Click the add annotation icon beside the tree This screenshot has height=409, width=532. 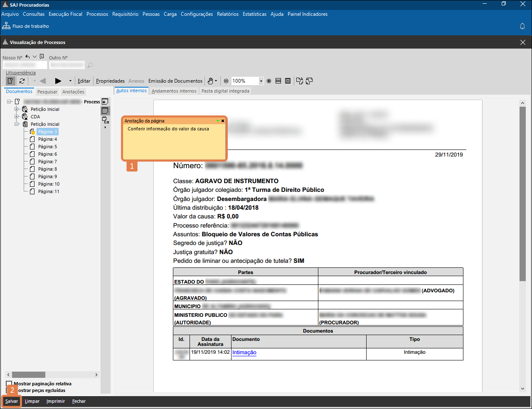click(x=105, y=102)
